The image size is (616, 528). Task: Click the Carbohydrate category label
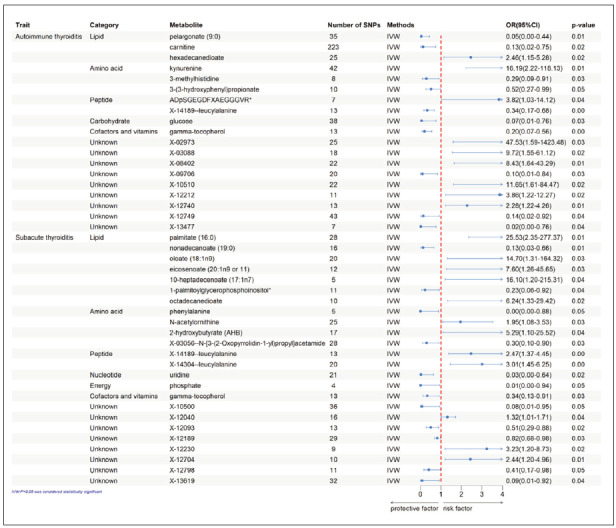(x=112, y=119)
